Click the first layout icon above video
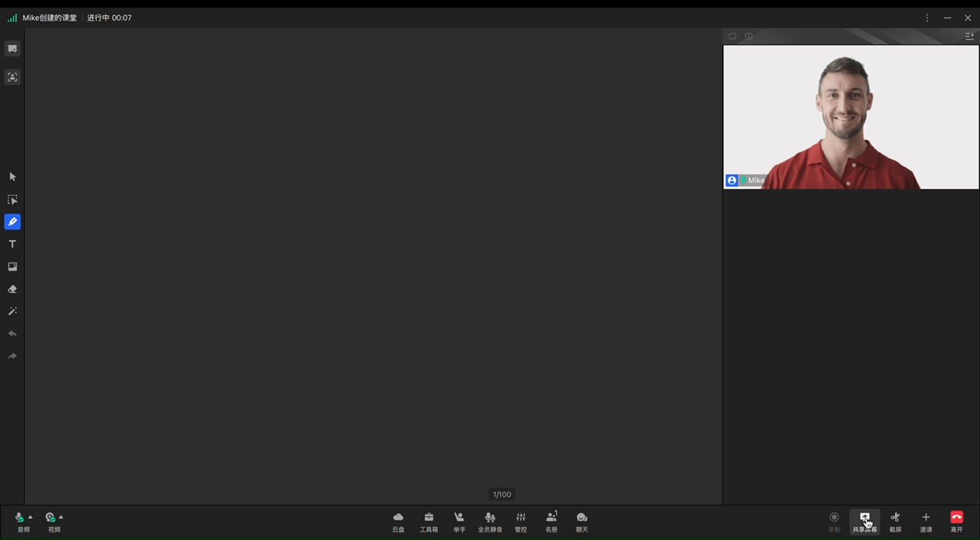The height and width of the screenshot is (540, 980). tap(733, 36)
